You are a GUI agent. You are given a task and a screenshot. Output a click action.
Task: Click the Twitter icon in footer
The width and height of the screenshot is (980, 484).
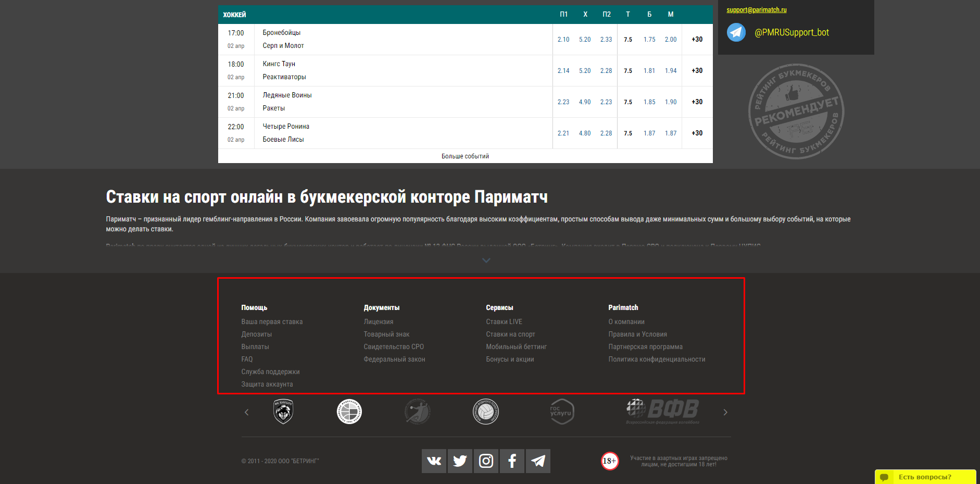point(460,461)
